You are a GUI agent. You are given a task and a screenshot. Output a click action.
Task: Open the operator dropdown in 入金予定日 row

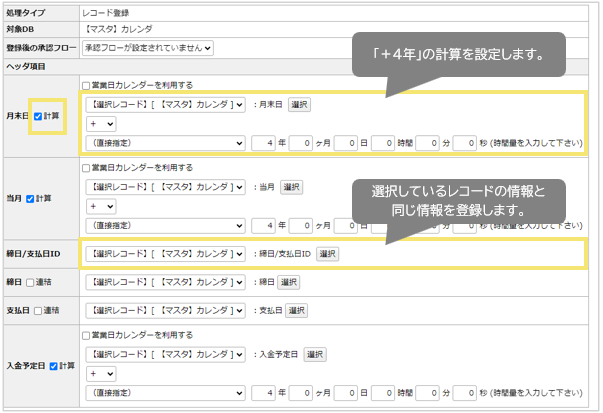pyautogui.click(x=102, y=373)
